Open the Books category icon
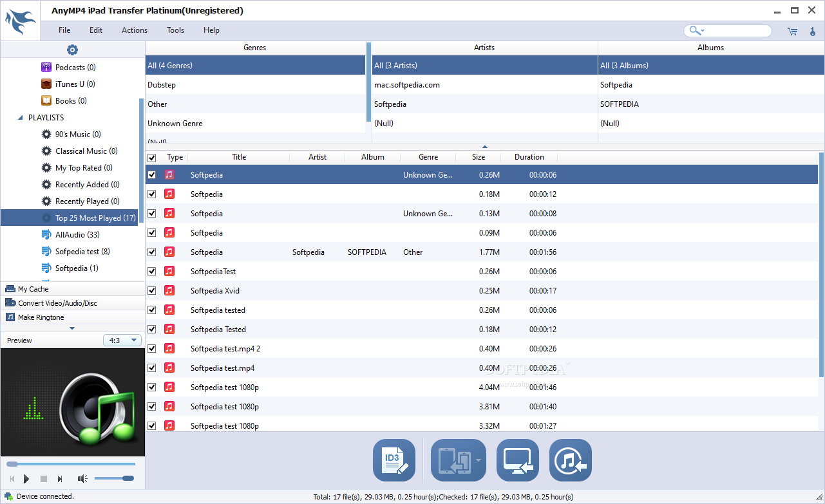The image size is (825, 504). coord(46,100)
